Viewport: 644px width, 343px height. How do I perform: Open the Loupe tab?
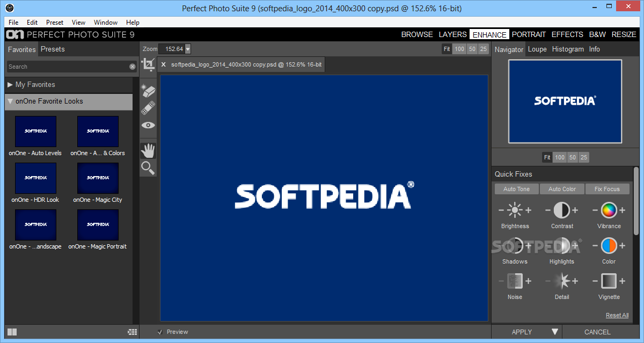tap(537, 49)
